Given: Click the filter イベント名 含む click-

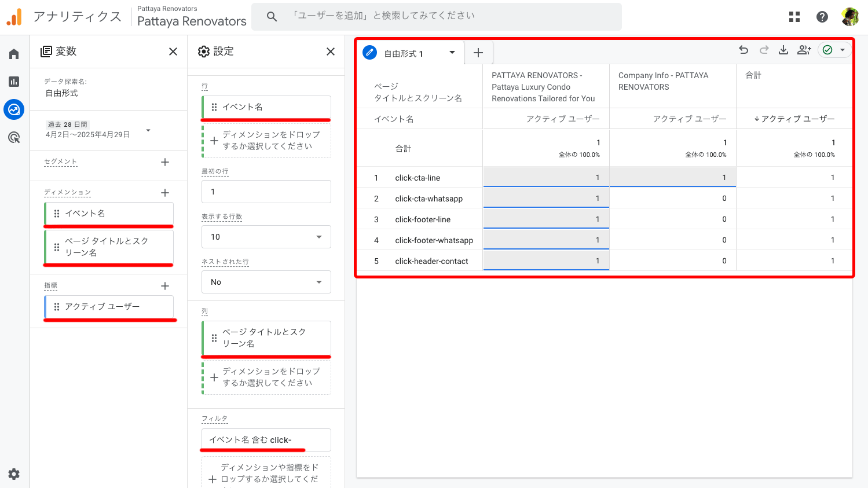Looking at the screenshot, I should point(266,440).
